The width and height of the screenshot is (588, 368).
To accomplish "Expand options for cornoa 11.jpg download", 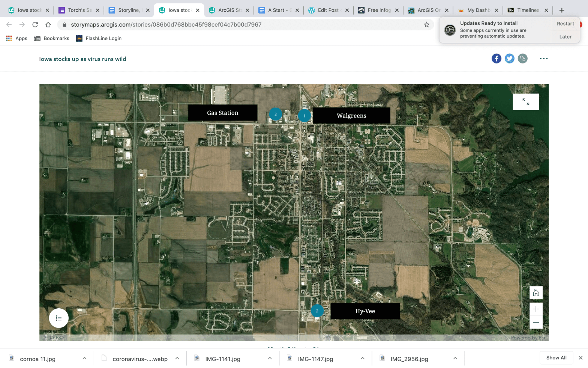I will (84, 359).
